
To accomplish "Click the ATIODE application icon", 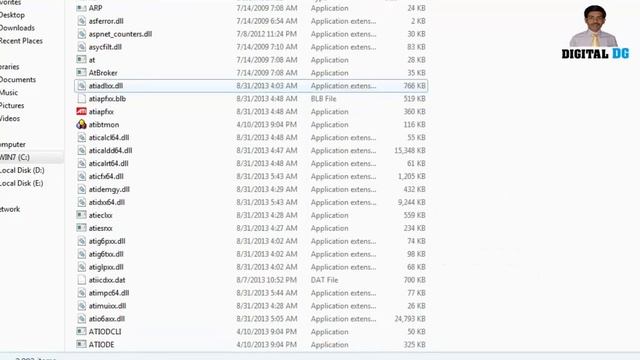I will [x=81, y=344].
